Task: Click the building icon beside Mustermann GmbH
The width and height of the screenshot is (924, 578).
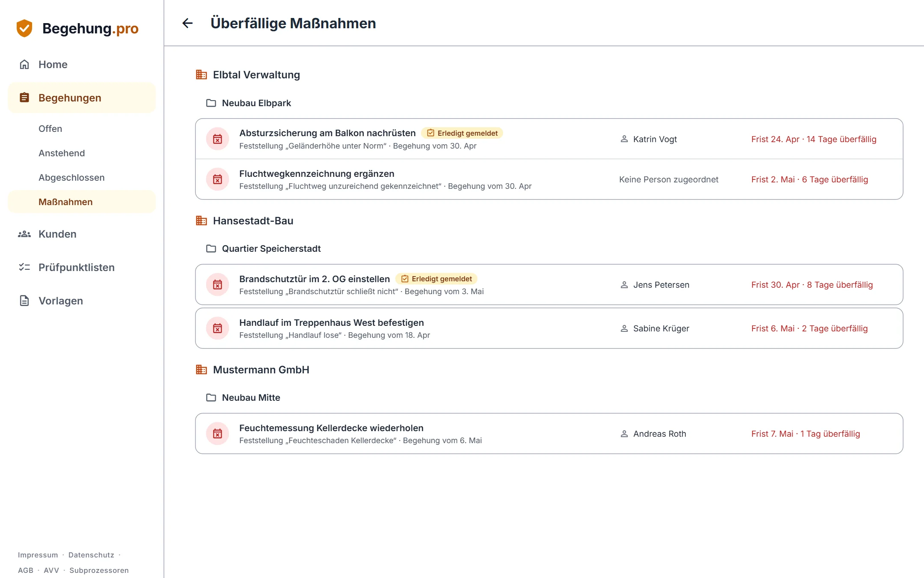Action: [201, 369]
